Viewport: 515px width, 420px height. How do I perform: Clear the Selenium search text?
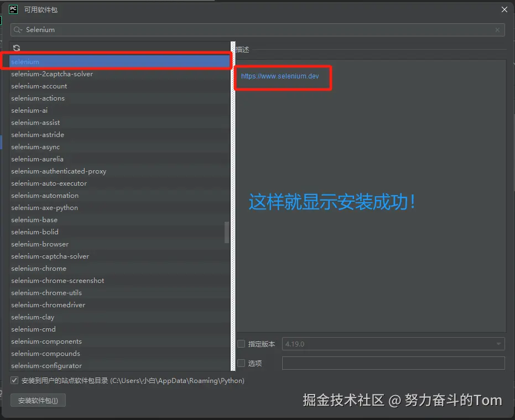coord(498,30)
